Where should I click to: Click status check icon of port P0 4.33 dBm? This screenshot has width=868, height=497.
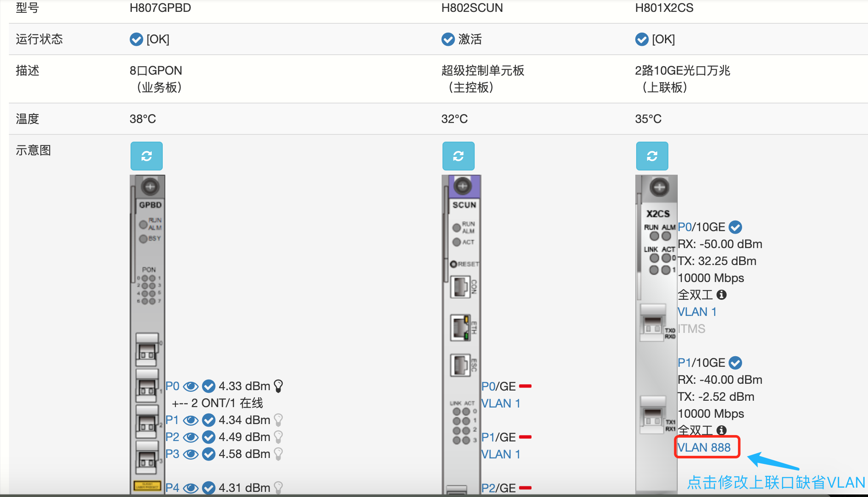click(x=209, y=386)
